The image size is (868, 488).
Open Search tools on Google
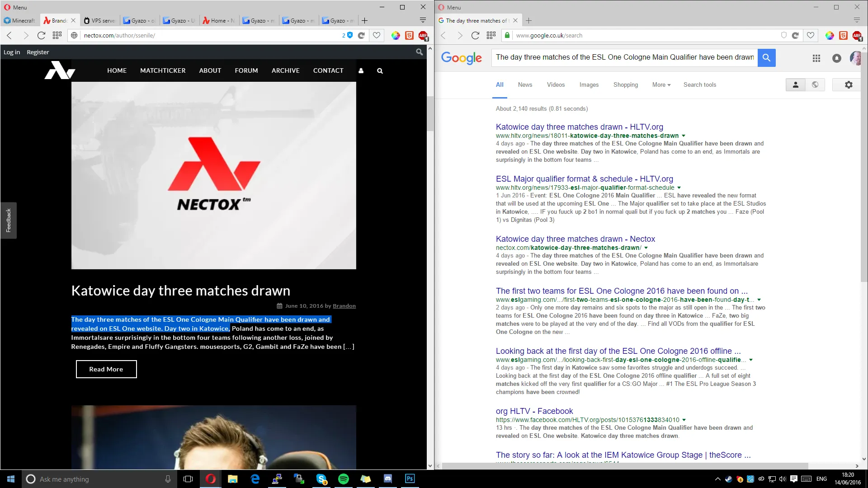pyautogui.click(x=700, y=84)
